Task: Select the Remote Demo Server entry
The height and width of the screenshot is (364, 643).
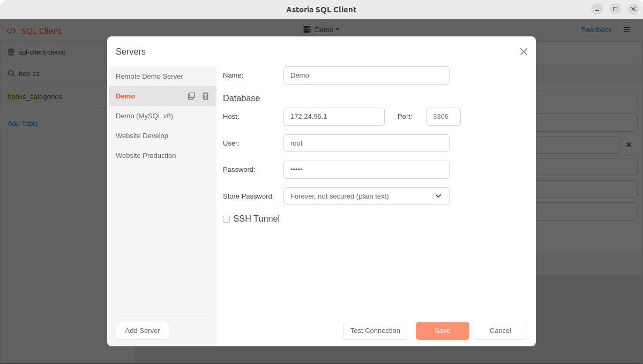Action: (149, 76)
